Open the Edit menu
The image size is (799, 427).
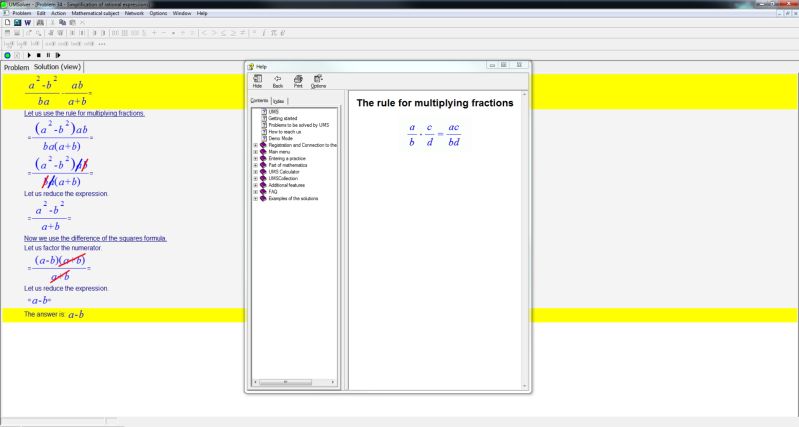(41, 13)
